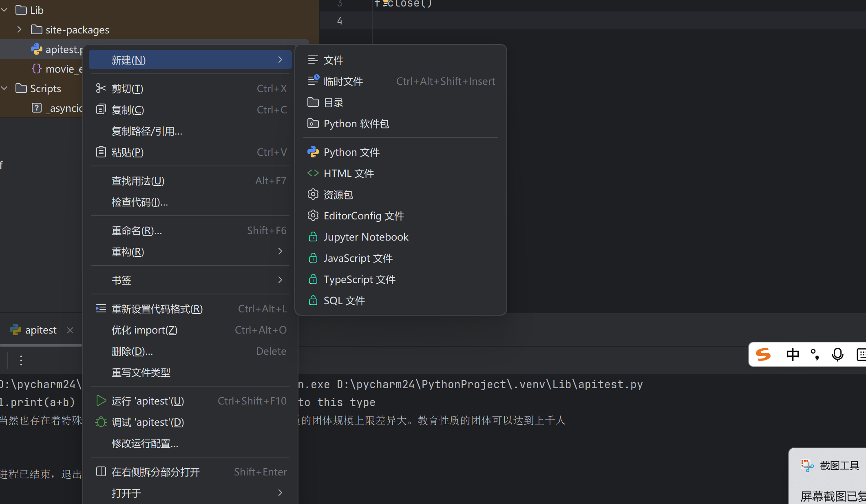Screen dimensions: 866x504
Task: Click the Python file icon in submenu
Action: tap(313, 152)
